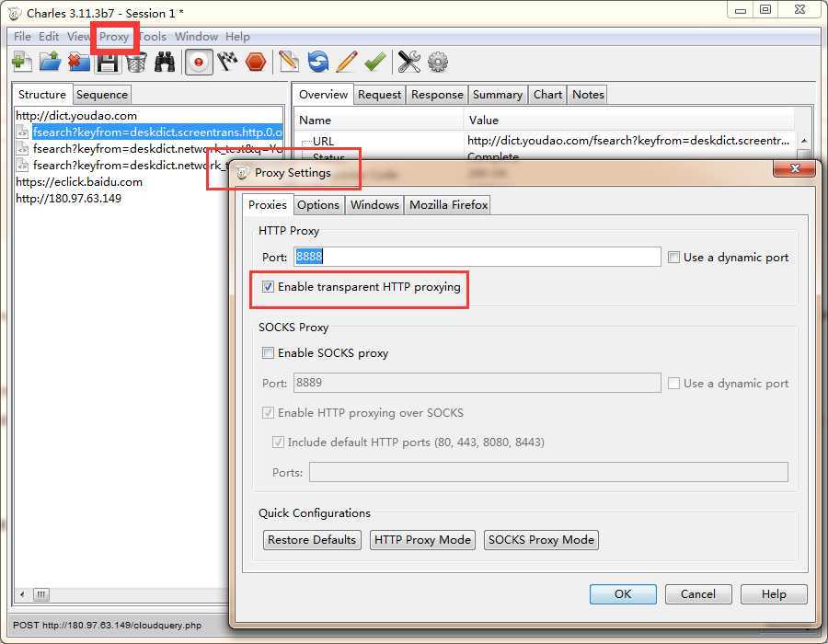
Task: Select the Proxies tab
Action: (x=267, y=204)
